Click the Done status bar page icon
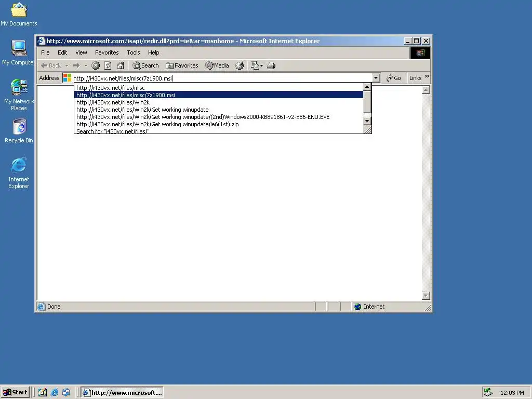This screenshot has height=399, width=532. [42, 307]
